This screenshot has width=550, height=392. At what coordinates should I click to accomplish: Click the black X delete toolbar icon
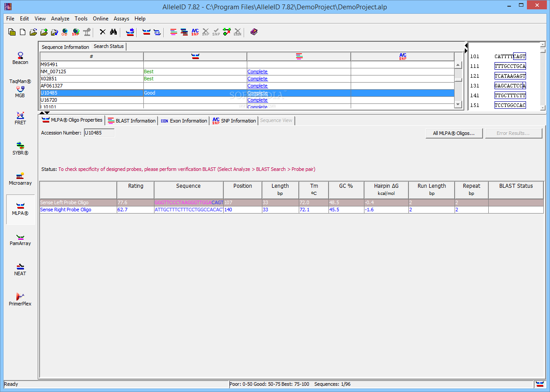pos(103,32)
